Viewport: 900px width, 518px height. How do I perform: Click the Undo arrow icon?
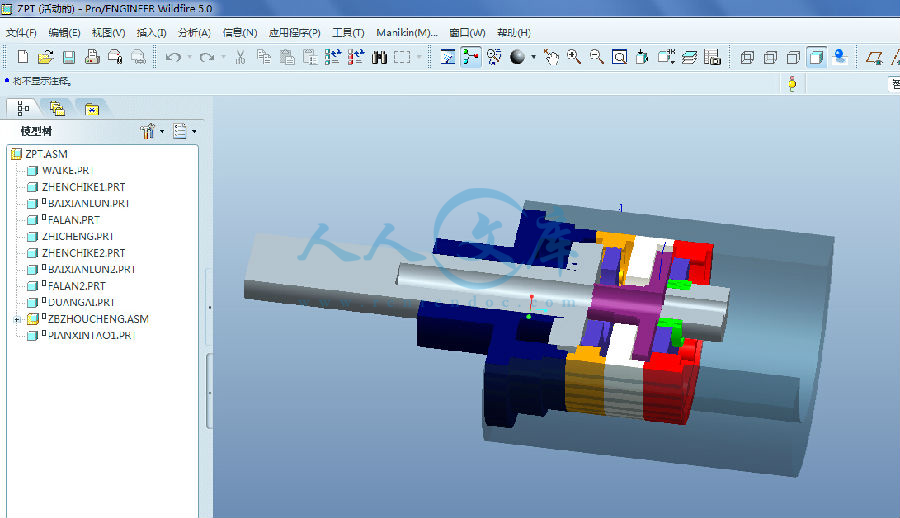173,57
